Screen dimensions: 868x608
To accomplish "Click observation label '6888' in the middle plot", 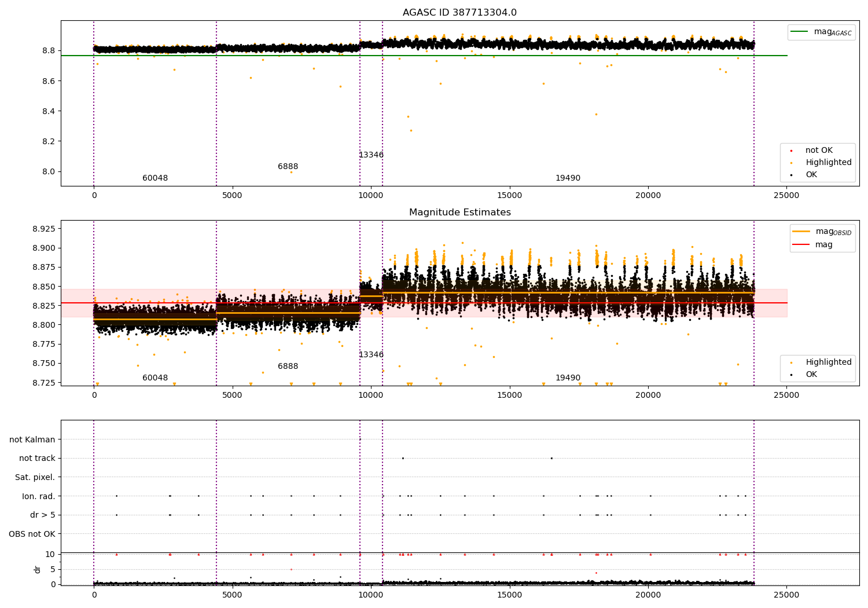I will click(288, 367).
